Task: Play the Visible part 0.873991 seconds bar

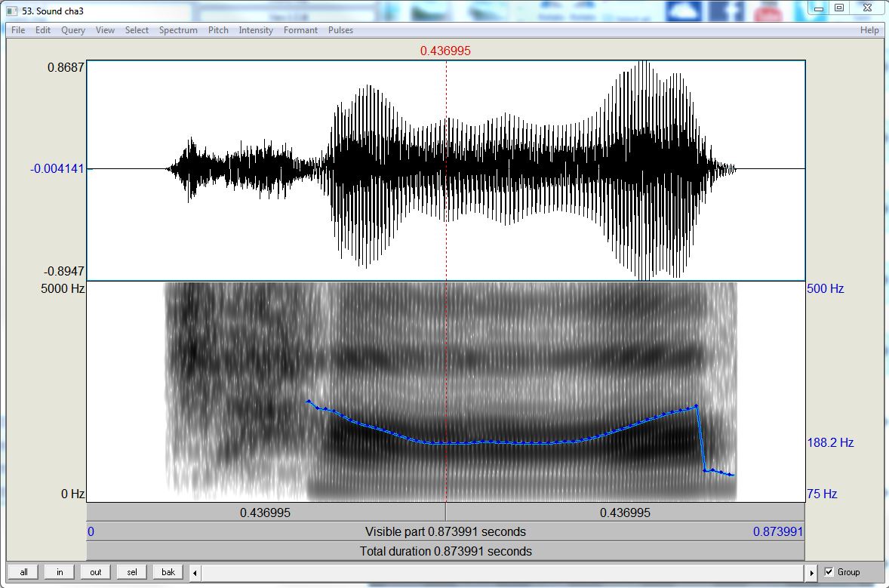Action: (x=446, y=532)
